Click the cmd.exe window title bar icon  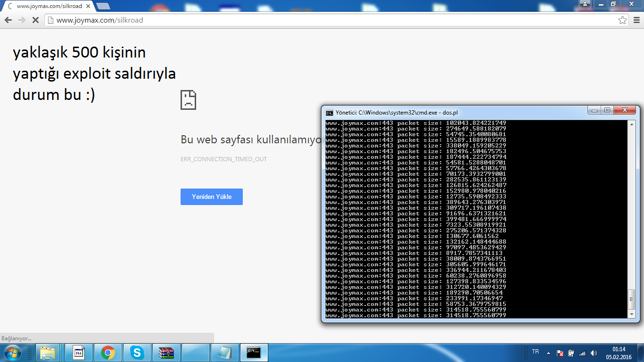[330, 113]
